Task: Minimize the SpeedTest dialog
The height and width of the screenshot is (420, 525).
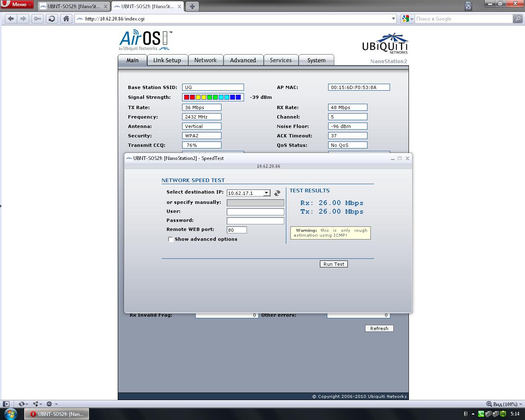Action: tap(393, 158)
